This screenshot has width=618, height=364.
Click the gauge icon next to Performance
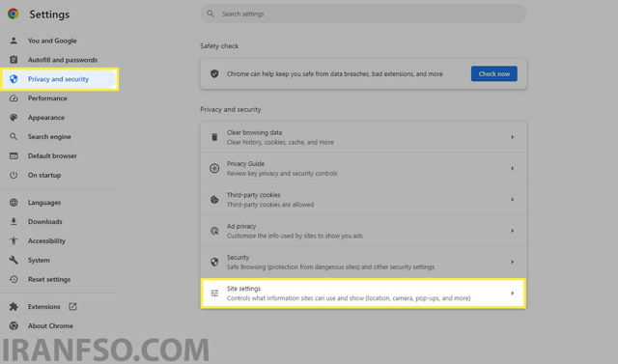point(14,98)
